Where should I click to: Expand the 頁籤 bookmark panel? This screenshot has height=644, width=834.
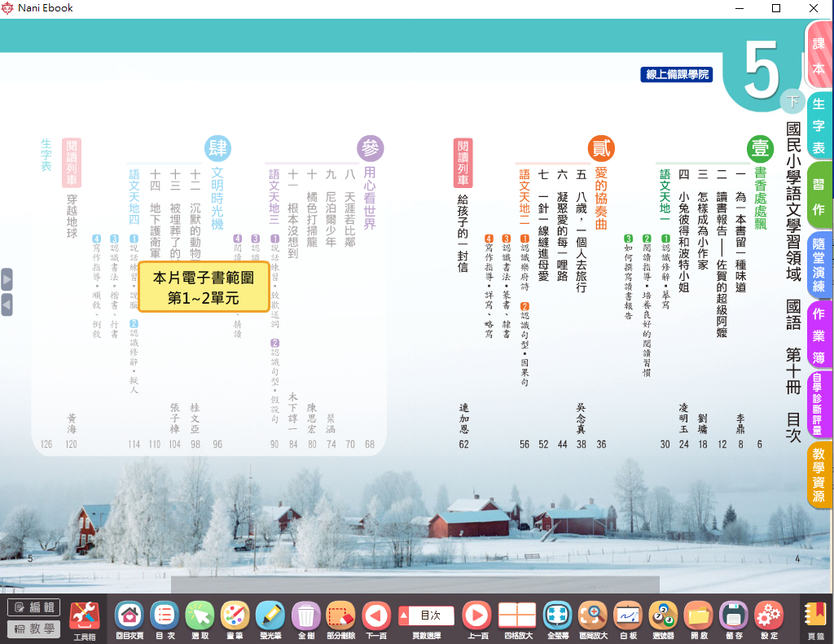pyautogui.click(x=814, y=616)
